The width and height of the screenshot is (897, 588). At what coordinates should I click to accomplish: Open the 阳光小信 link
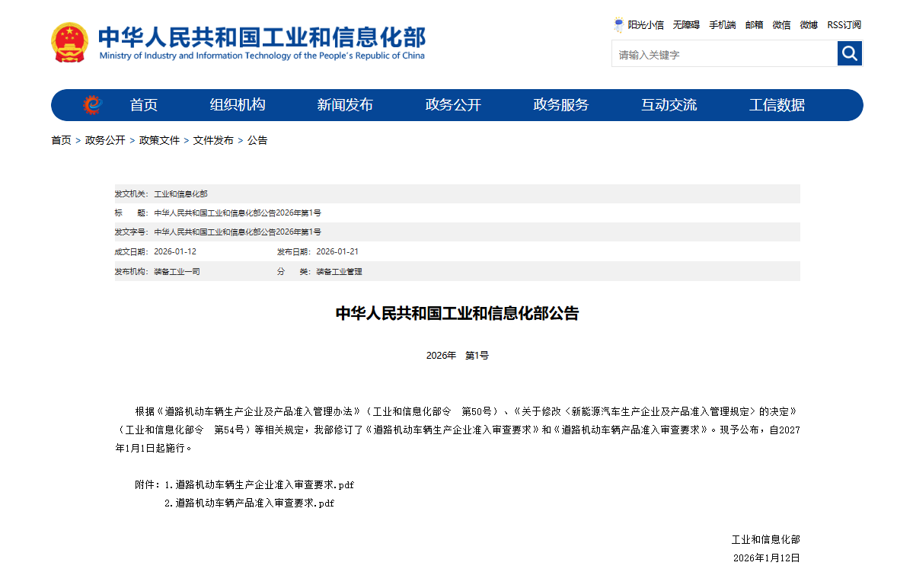click(646, 24)
